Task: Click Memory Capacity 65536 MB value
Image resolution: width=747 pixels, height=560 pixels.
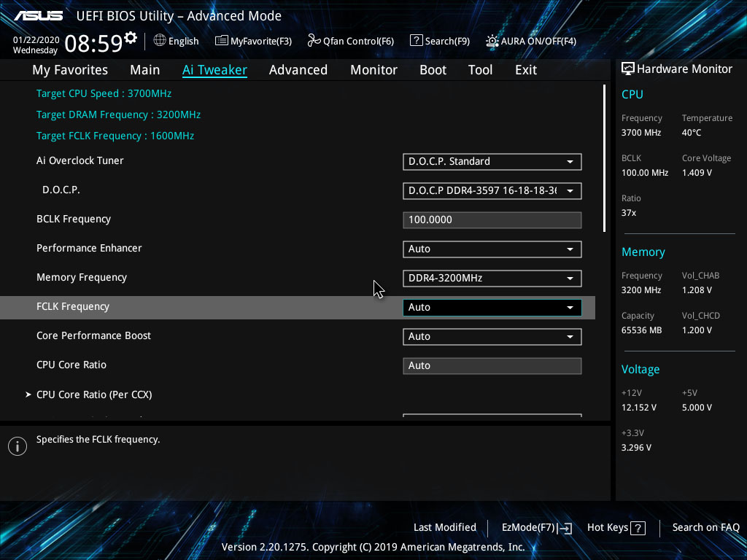Action: pos(641,330)
